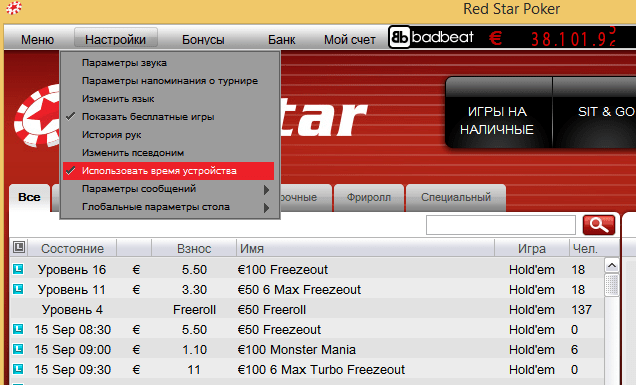The image size is (636, 385).
Task: Expand 'Глобальные параметры стола' submenu
Action: [169, 207]
